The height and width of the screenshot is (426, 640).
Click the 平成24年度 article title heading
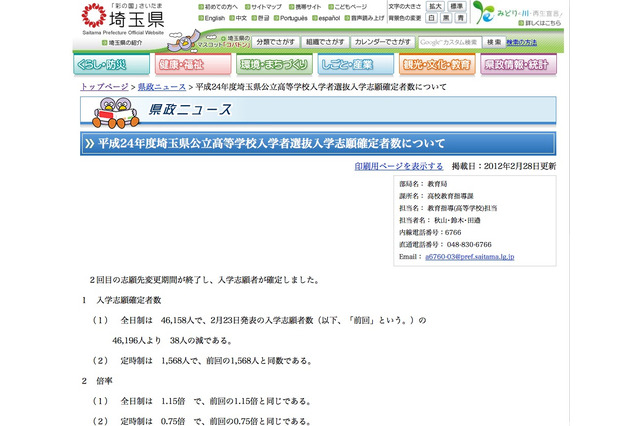[x=271, y=143]
